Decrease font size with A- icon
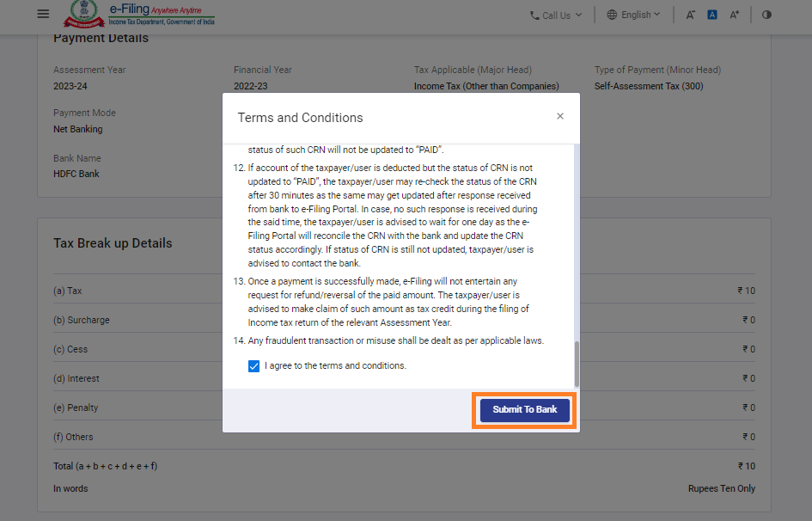 691,15
